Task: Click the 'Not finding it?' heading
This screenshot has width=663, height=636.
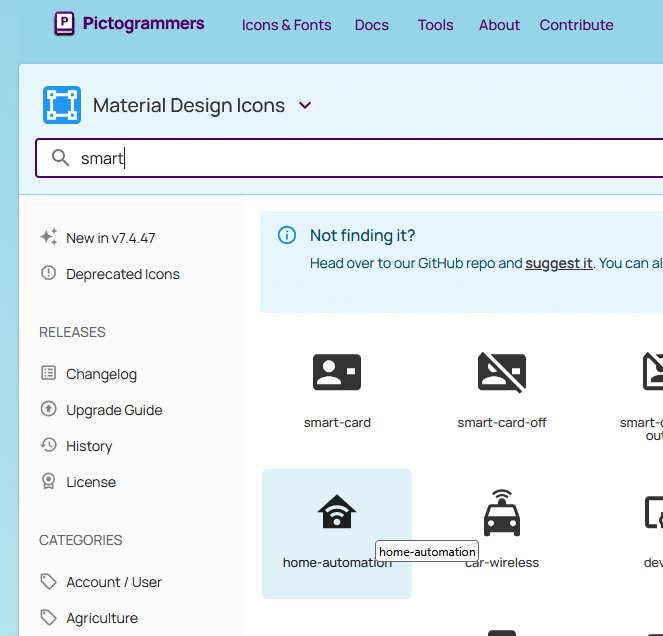Action: 362,235
